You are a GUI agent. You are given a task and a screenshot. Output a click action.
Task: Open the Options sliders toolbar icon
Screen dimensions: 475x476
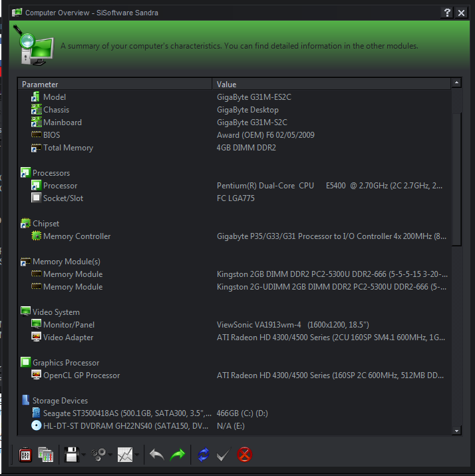point(25,455)
